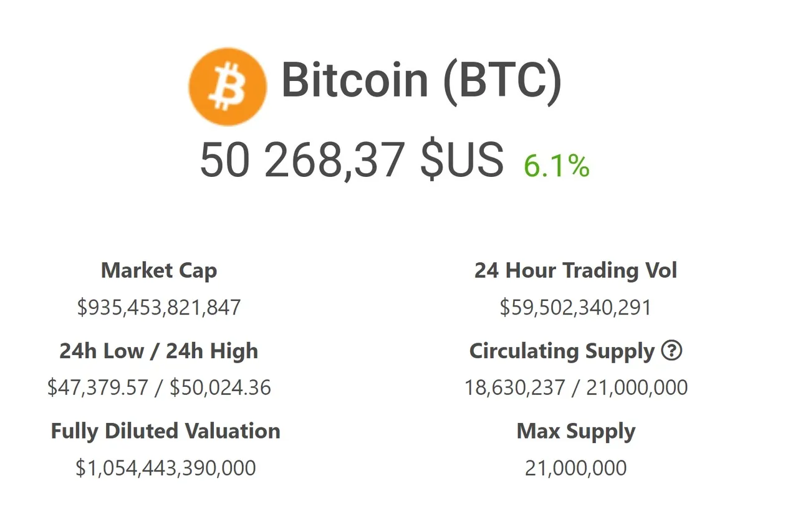Click the Fully Diluted Valuation label
Image resolution: width=798 pixels, height=532 pixels.
click(165, 431)
